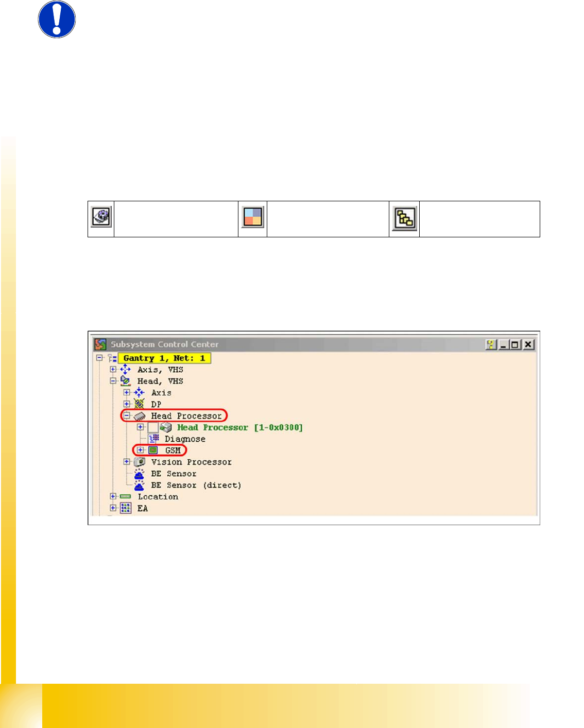Select the 'DP' tree label
Image resolution: width=584 pixels, height=728 pixels.
coord(156,404)
